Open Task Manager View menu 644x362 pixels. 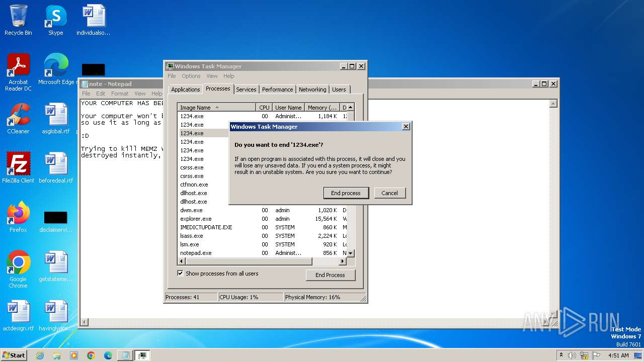[212, 76]
